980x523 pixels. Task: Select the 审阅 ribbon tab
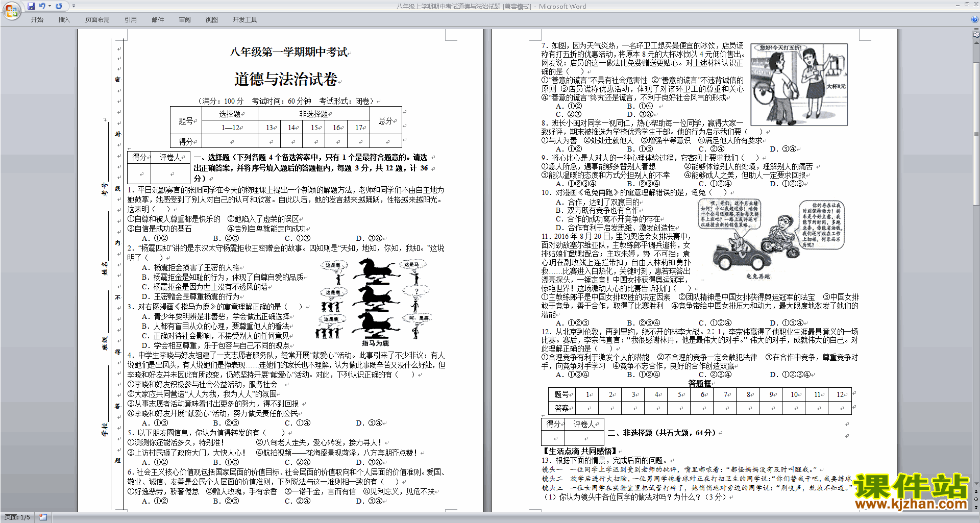[185, 20]
